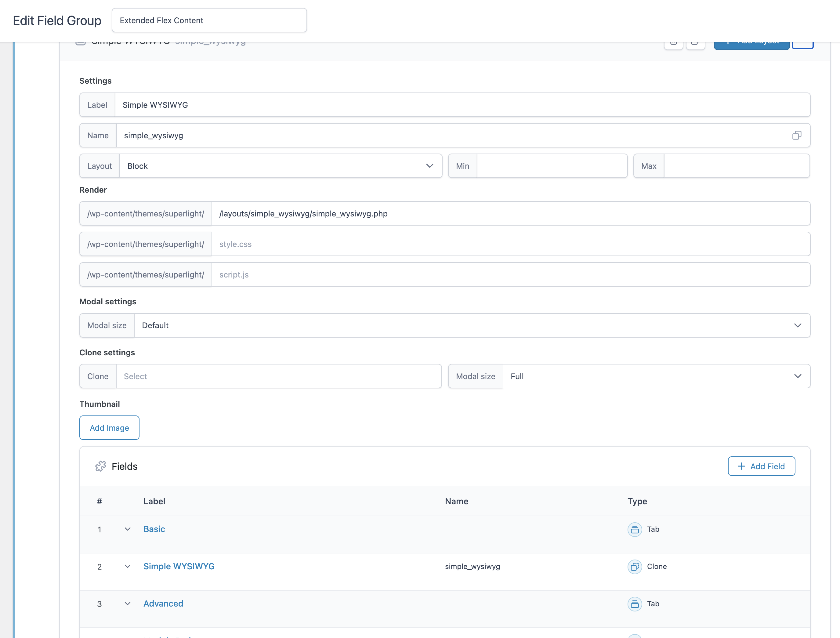Open Clone settings Modal size Full dropdown
The image size is (840, 638).
(x=656, y=376)
